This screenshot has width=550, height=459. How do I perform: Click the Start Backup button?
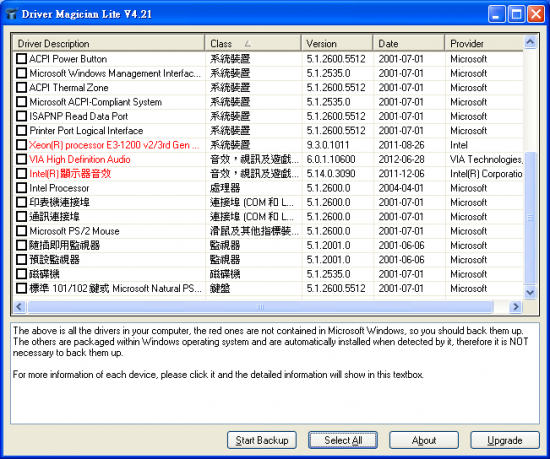click(x=262, y=440)
